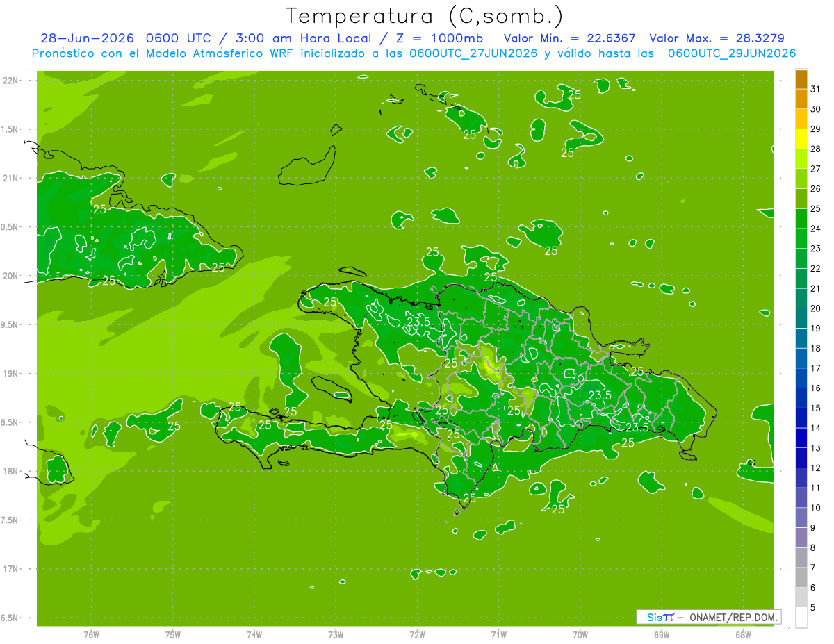Click the '20N' latitude axis label
The height and width of the screenshot is (644, 834).
coord(11,276)
